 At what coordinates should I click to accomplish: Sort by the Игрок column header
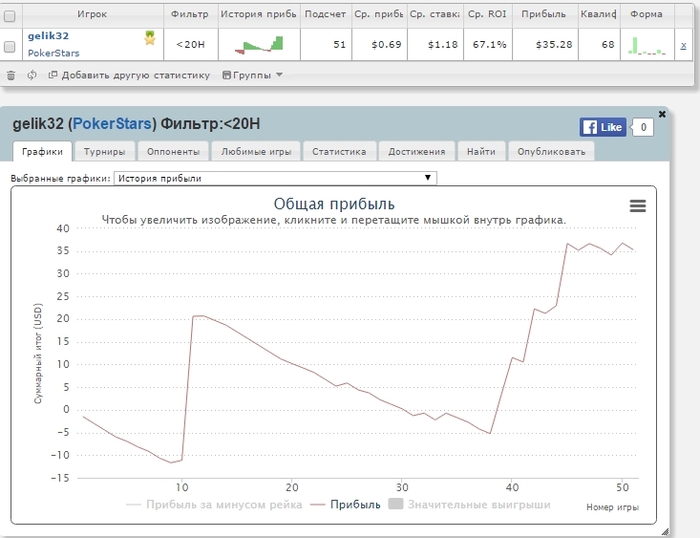(x=92, y=14)
